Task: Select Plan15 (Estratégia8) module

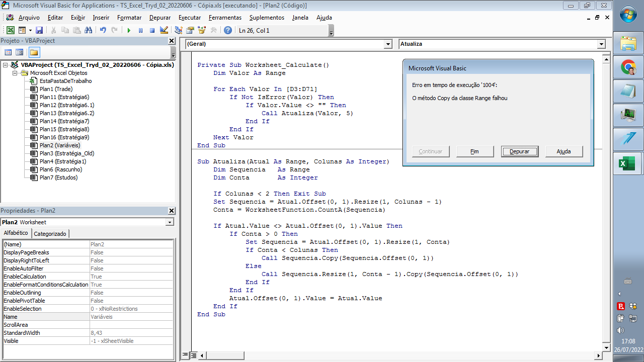Action: [x=64, y=129]
